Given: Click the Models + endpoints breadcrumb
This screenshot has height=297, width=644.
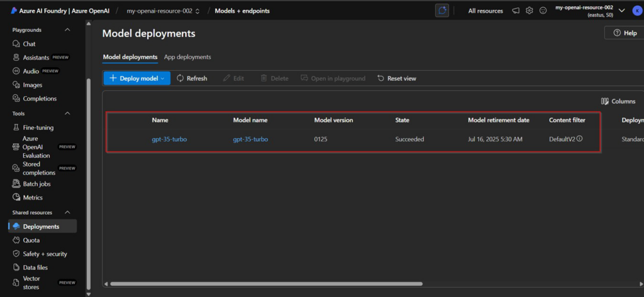Looking at the screenshot, I should [x=242, y=11].
